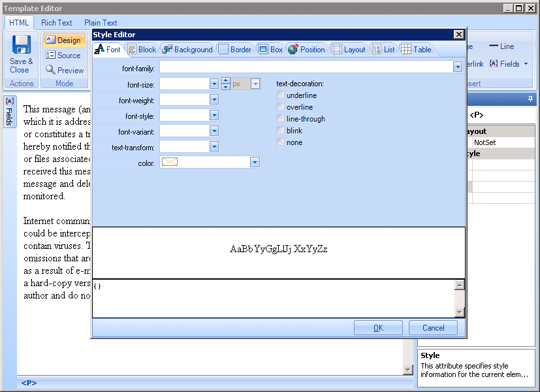This screenshot has height=392, width=540.
Task: Enable underline text-decoration
Action: pos(280,94)
